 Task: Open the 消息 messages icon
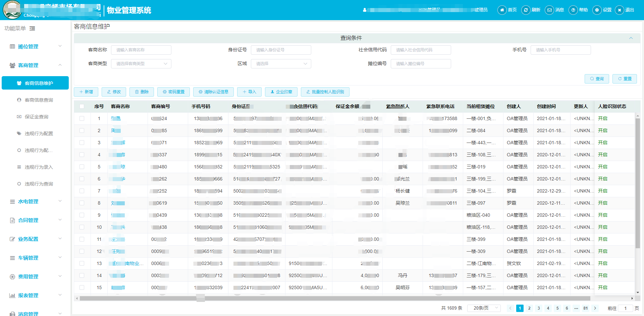(x=549, y=10)
